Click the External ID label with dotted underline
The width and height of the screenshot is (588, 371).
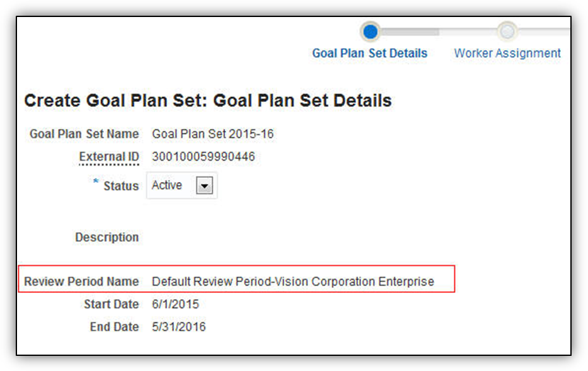point(108,157)
